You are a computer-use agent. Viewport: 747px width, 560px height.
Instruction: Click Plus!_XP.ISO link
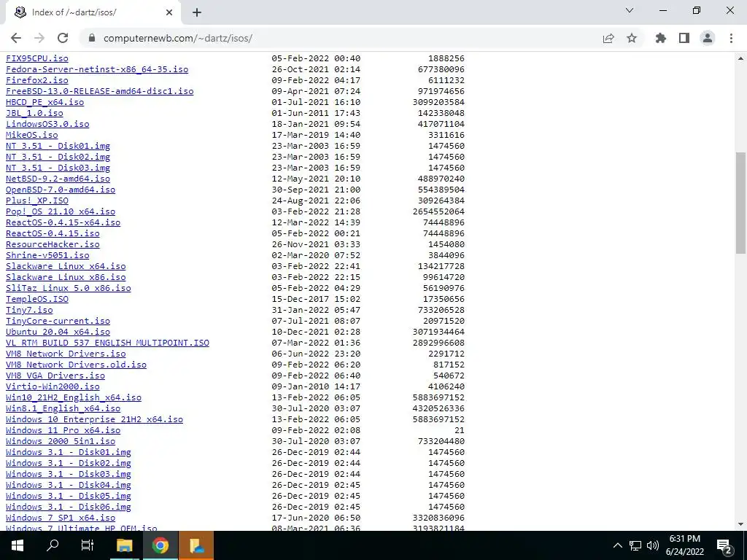(37, 201)
